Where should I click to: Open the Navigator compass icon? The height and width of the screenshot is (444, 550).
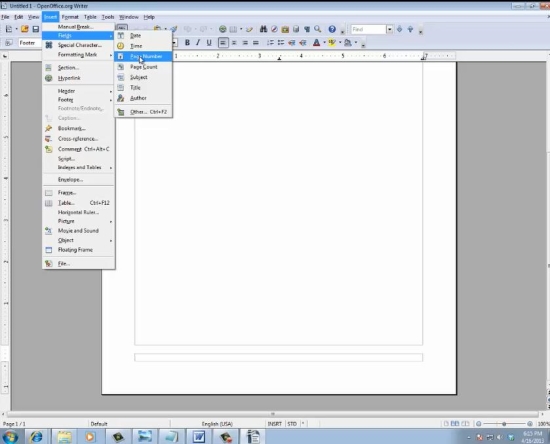click(274, 29)
